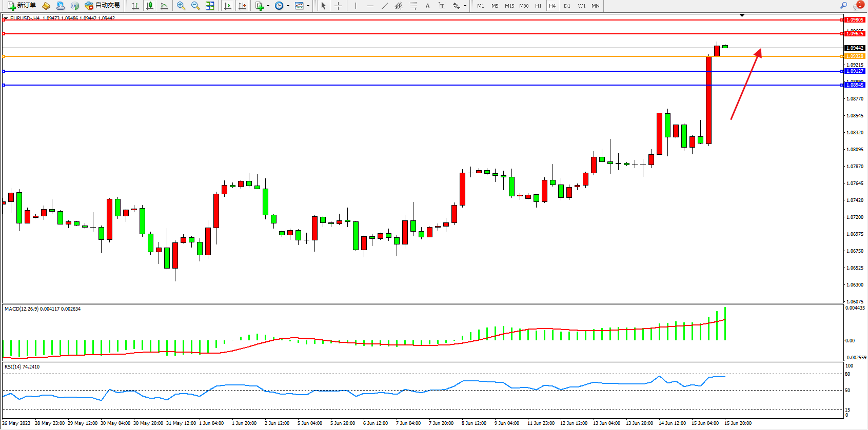Zoom in on the chart

(181, 6)
